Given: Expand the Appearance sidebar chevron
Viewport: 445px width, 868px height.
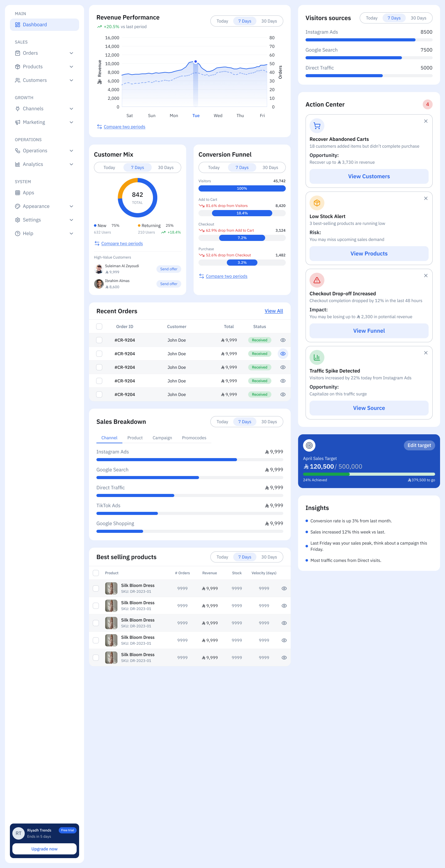Looking at the screenshot, I should click(71, 206).
